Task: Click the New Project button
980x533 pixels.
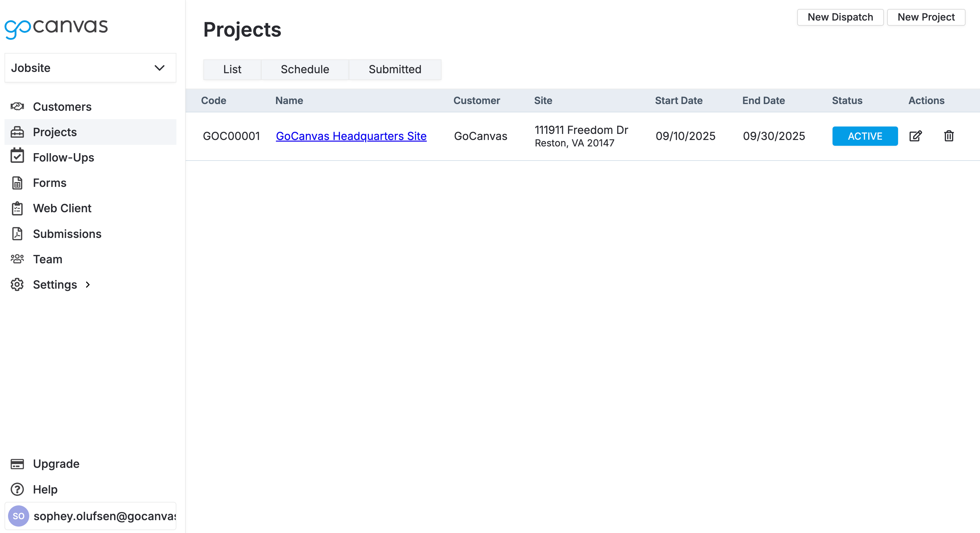Action: [x=926, y=17]
